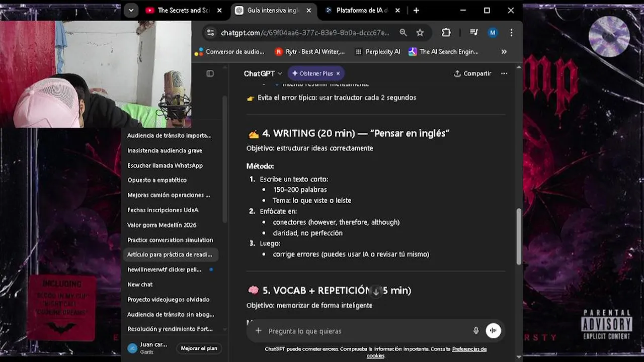Click the chat page vertical scrollbar
The image size is (644, 362).
[x=519, y=236]
